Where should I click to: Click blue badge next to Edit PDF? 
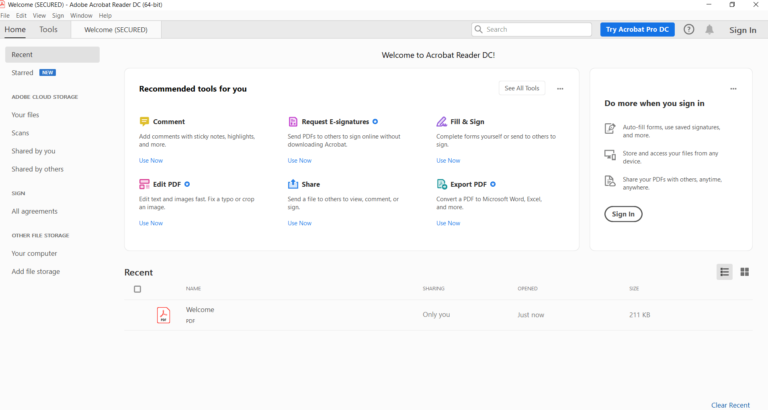pyautogui.click(x=187, y=184)
